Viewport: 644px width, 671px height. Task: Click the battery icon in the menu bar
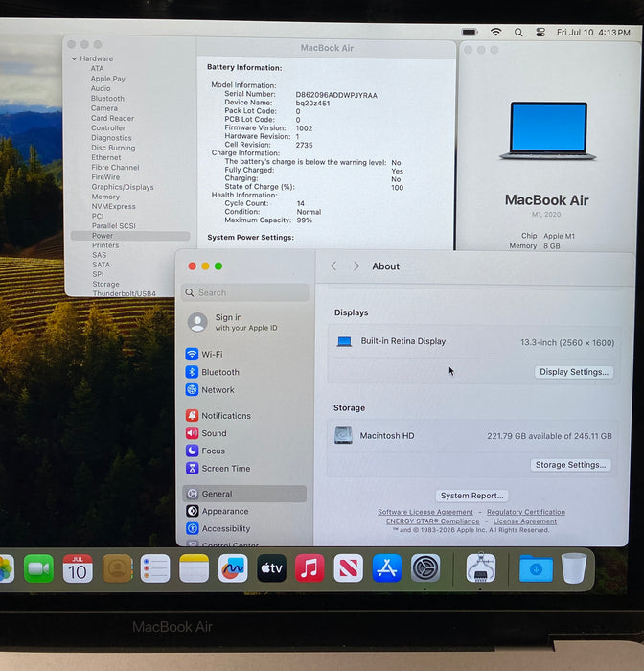click(470, 32)
